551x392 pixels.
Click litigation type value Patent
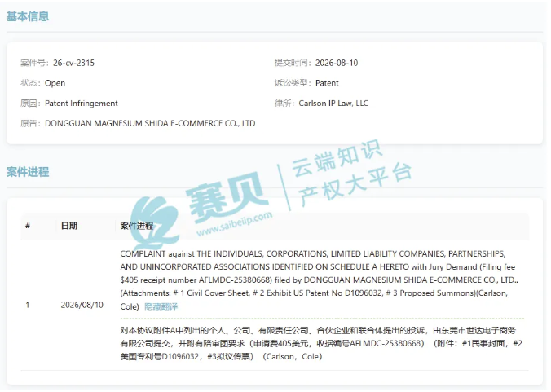(x=327, y=83)
